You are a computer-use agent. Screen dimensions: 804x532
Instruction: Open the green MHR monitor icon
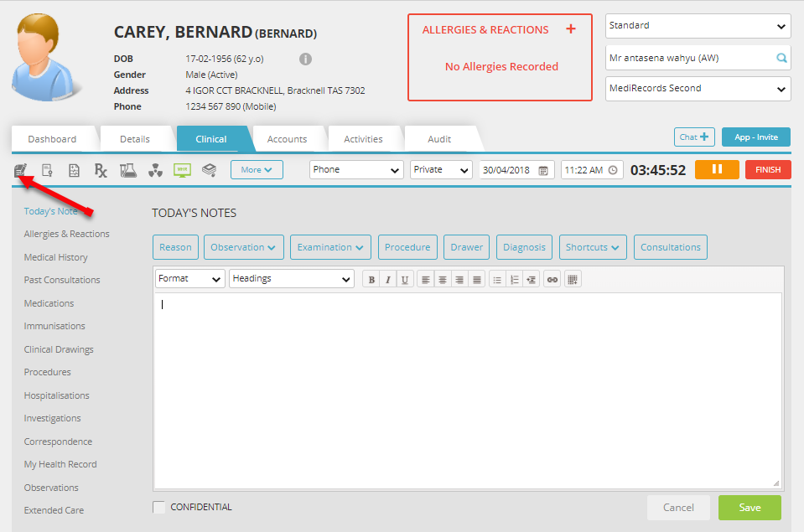[x=182, y=170]
